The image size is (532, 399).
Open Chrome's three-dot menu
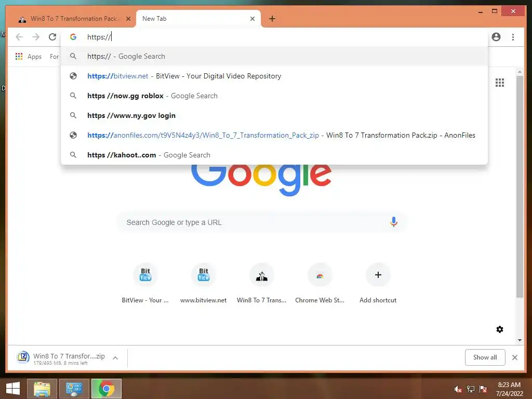(x=513, y=37)
